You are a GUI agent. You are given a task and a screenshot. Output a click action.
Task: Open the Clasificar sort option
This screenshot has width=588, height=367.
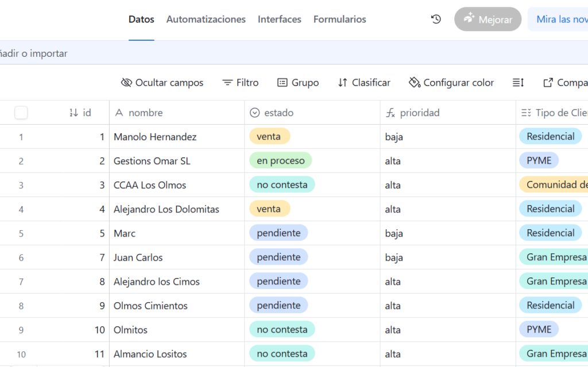pos(364,83)
